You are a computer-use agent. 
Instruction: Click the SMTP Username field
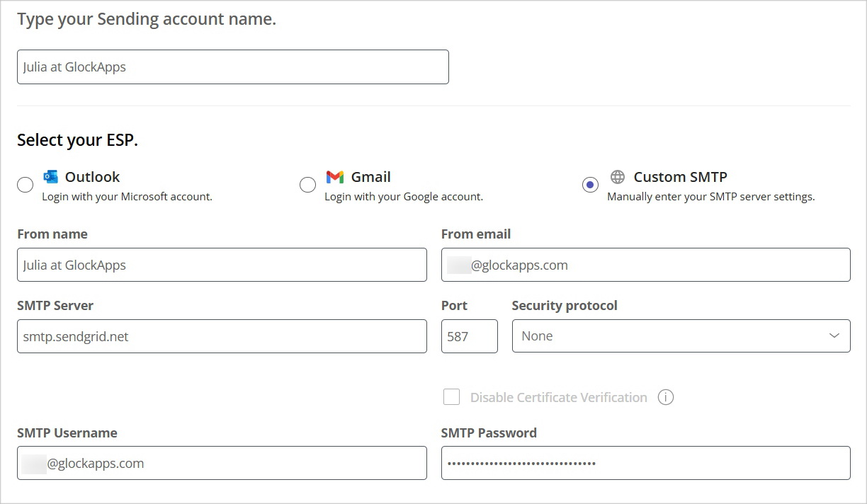(x=222, y=462)
